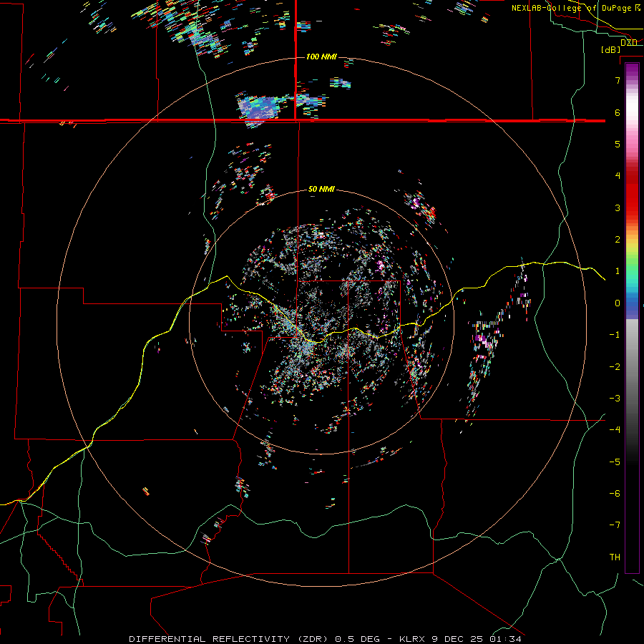Screen dimensions: 644x644
Task: Click the 1 tick label on color scale
Action: pyautogui.click(x=618, y=271)
